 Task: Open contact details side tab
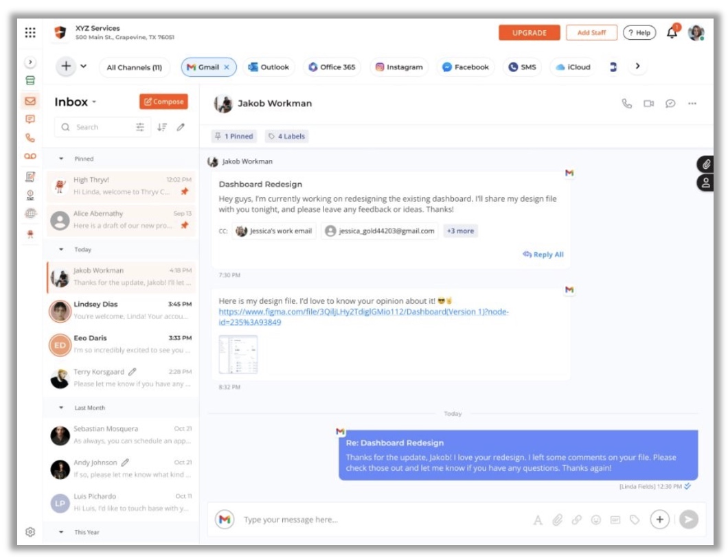(x=705, y=183)
